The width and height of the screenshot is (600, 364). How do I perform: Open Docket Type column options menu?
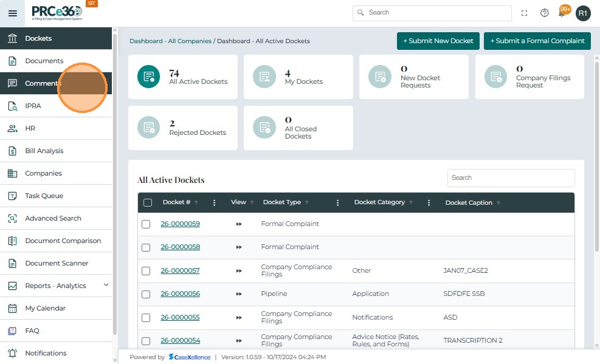click(337, 203)
